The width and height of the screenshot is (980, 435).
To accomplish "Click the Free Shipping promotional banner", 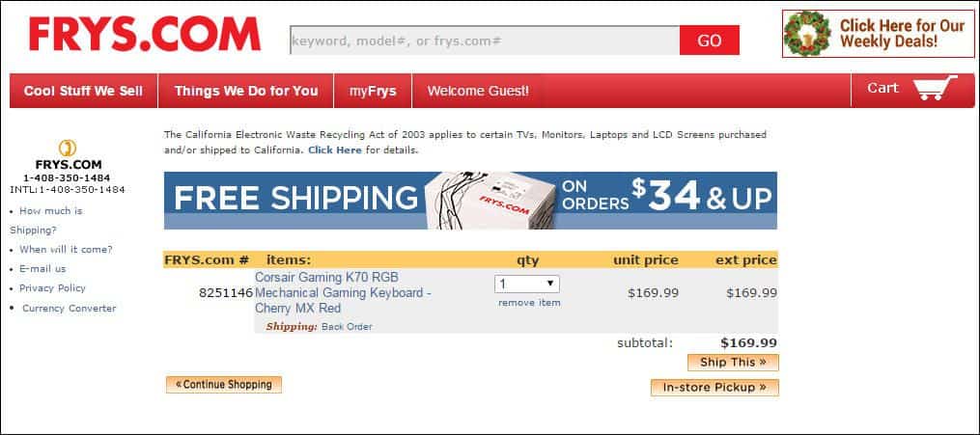I will [x=470, y=201].
